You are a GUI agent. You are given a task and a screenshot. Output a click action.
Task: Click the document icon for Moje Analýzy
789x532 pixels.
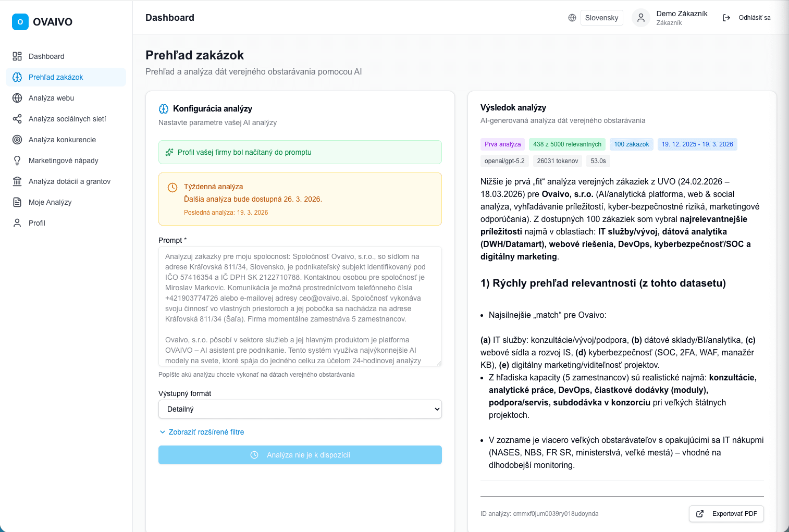(17, 202)
